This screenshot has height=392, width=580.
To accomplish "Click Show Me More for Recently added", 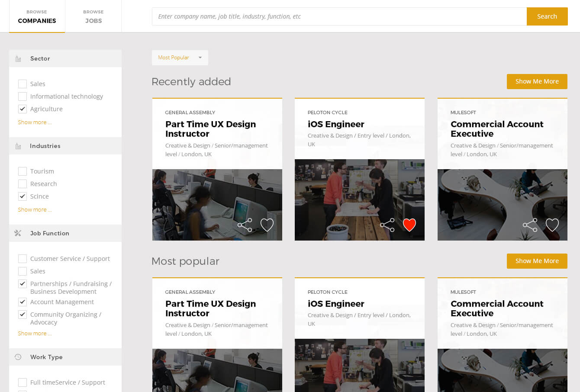I will click(537, 81).
